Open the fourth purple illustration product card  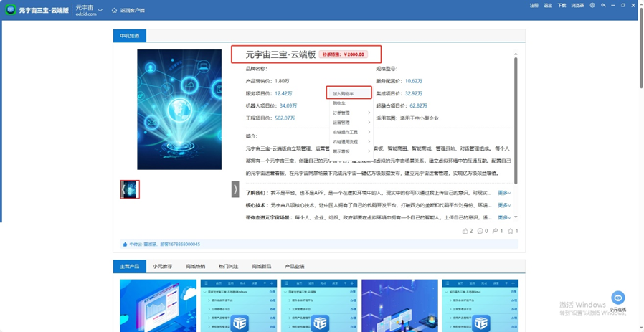pyautogui.click(x=399, y=305)
